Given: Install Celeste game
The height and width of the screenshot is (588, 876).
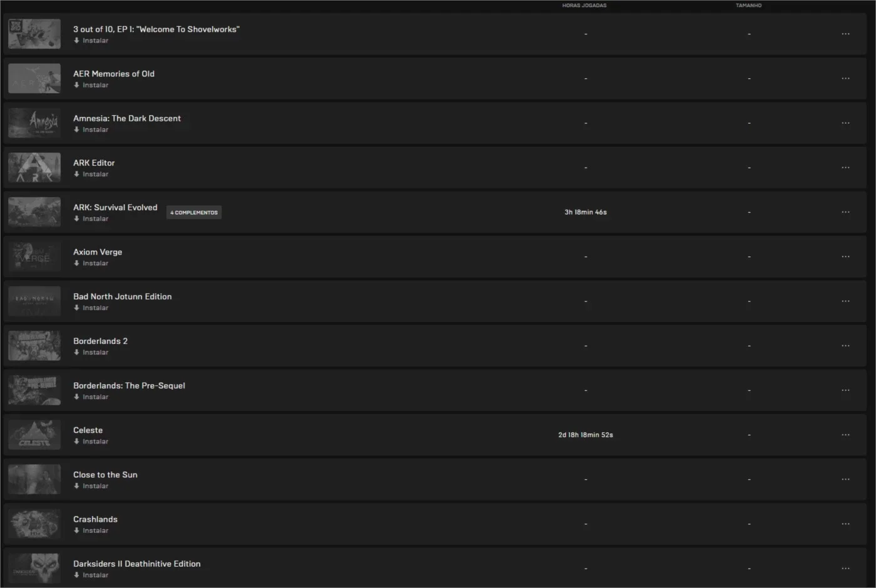Looking at the screenshot, I should (91, 442).
